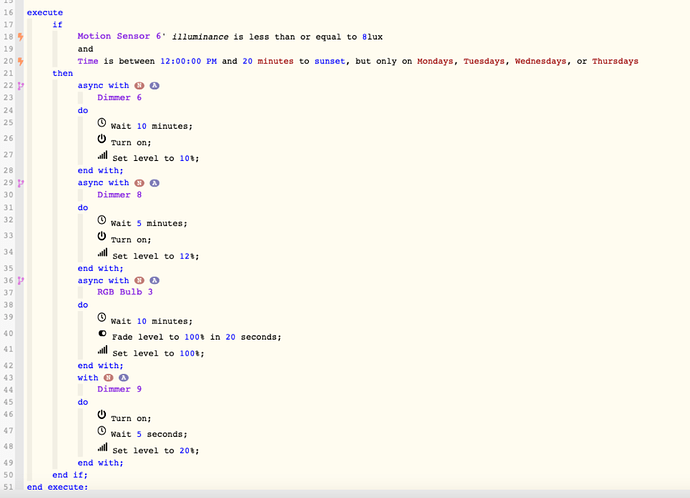Click the power icon on line 26

click(x=102, y=139)
